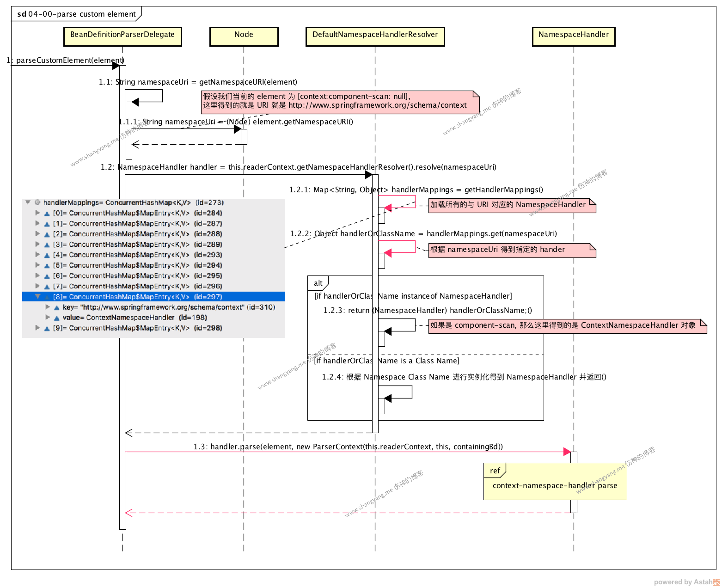Expand entry [1] in handlerMappings tree
Screen dimensions: 722x588
38,223
